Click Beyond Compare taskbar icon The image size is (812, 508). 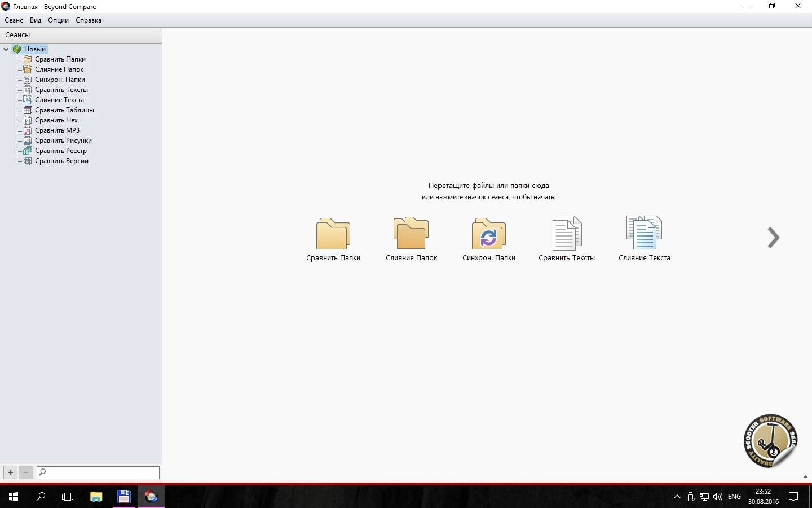pyautogui.click(x=151, y=497)
